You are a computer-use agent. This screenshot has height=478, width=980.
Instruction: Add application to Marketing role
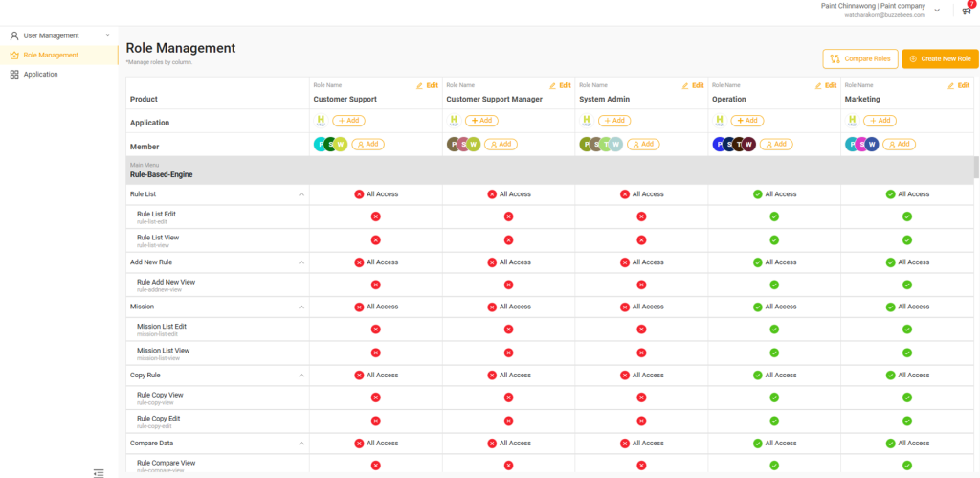coord(880,120)
